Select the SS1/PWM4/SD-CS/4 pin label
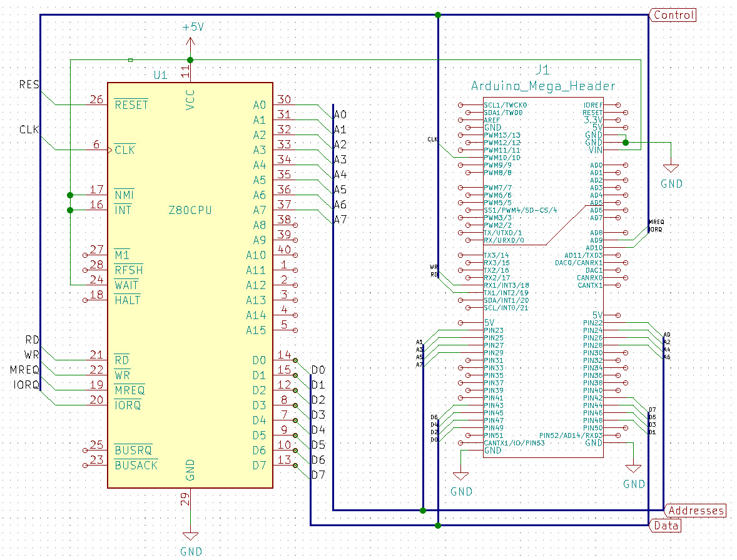Screen dimensions: 737x560 [x=521, y=210]
